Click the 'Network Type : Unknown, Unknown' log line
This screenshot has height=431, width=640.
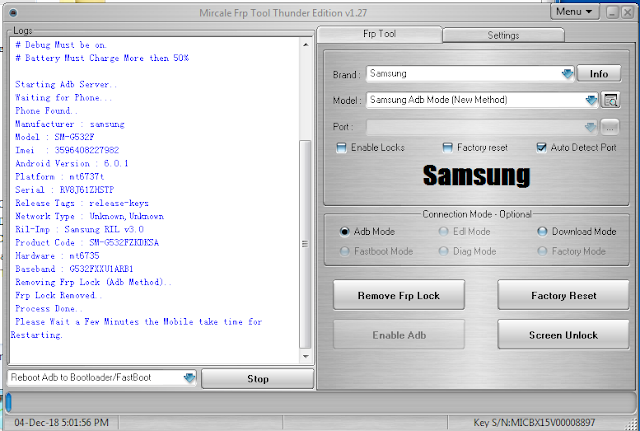(89, 216)
